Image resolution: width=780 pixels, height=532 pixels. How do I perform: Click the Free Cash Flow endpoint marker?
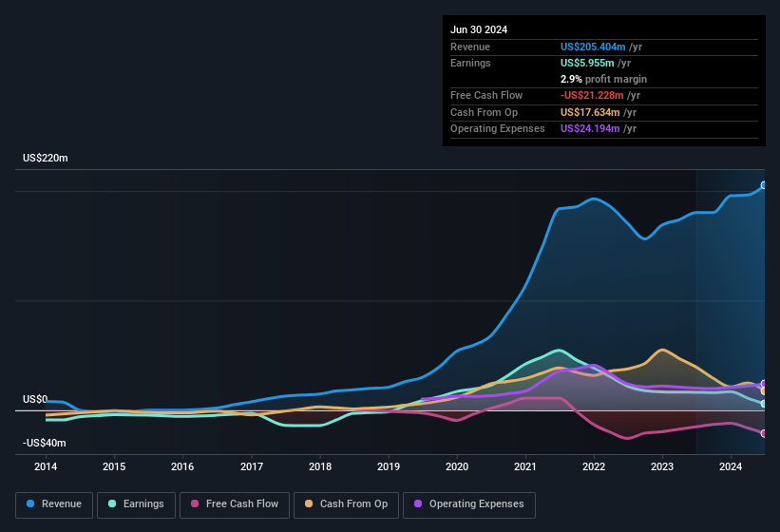tap(764, 433)
